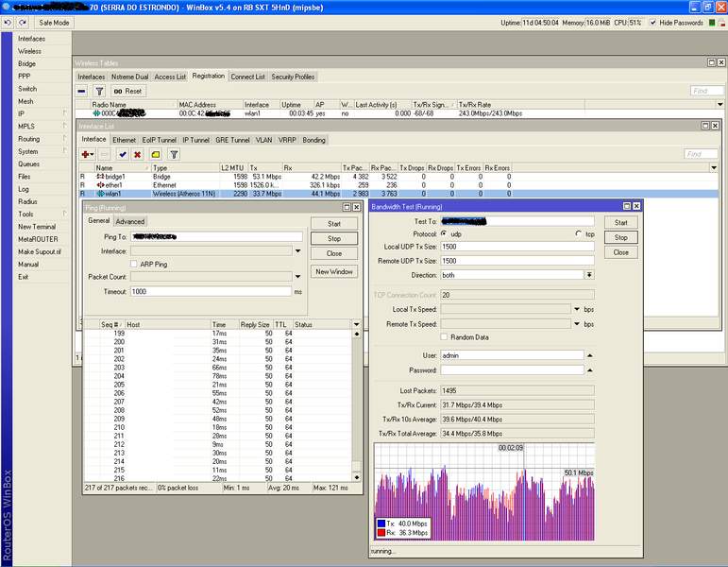Disable interface with red X icon

(137, 154)
